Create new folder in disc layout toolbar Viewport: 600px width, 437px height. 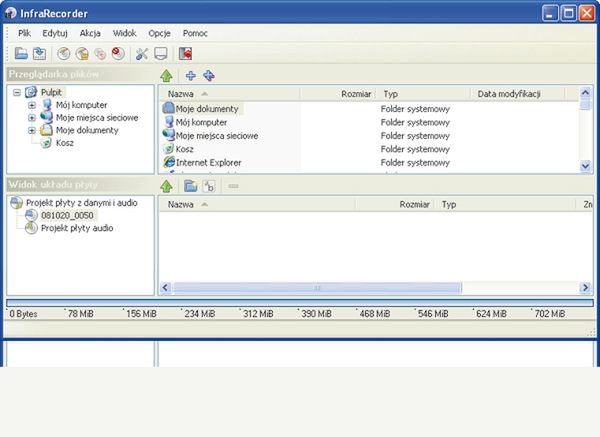[x=190, y=186]
